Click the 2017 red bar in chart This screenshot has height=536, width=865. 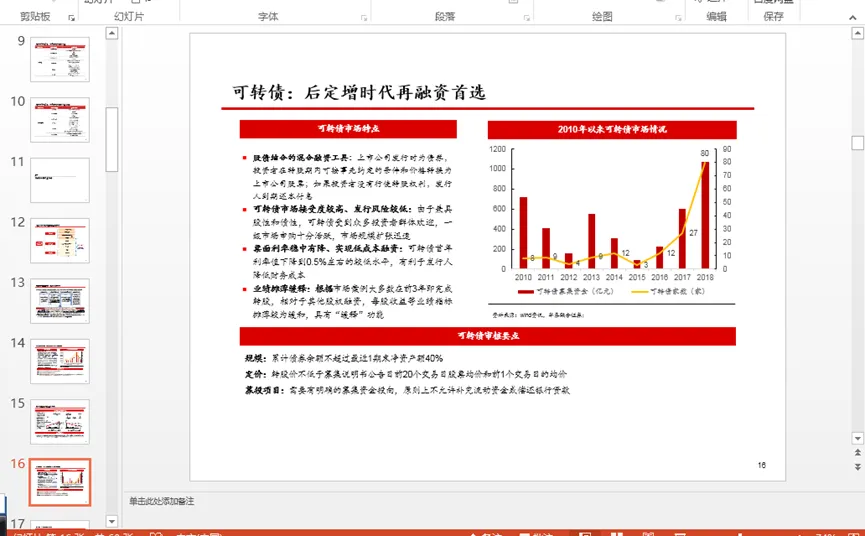point(682,239)
